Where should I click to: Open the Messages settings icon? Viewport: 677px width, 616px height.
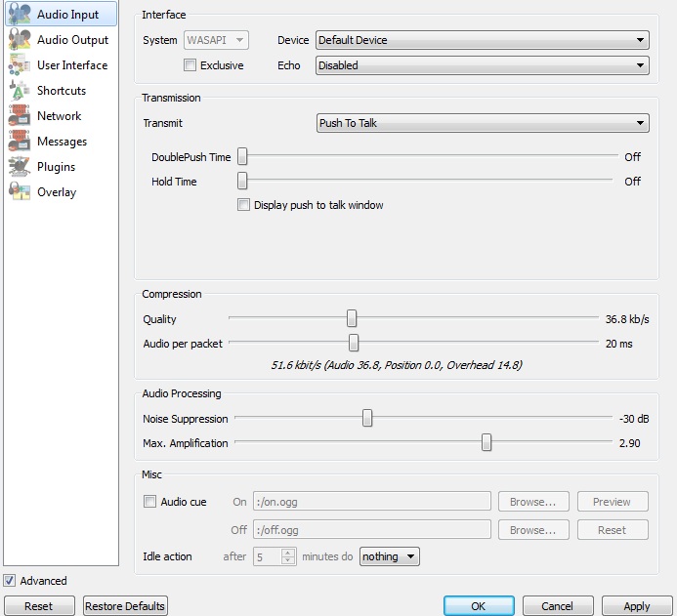point(20,142)
